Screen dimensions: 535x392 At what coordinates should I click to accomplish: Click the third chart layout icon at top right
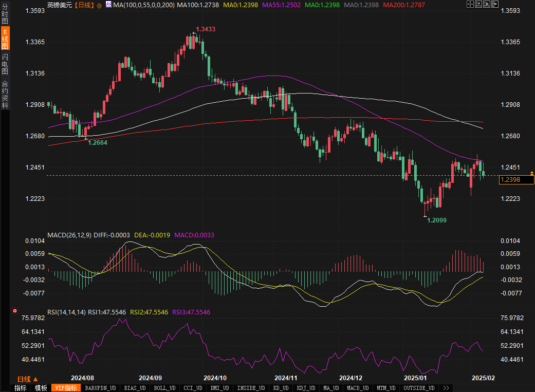click(x=487, y=5)
